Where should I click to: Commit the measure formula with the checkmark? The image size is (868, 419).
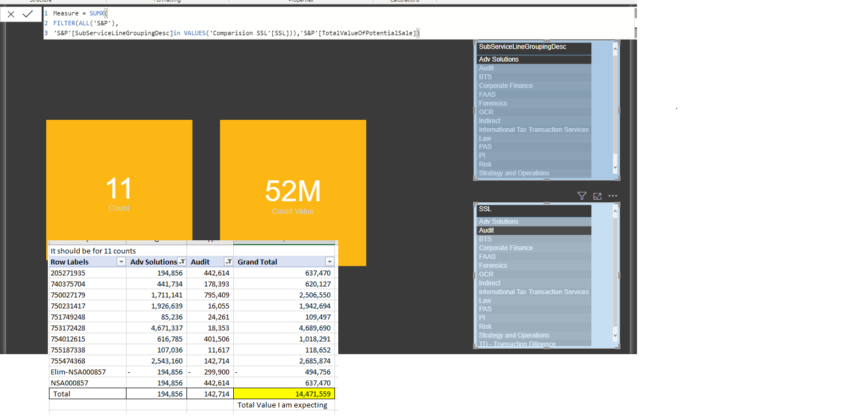coord(28,14)
